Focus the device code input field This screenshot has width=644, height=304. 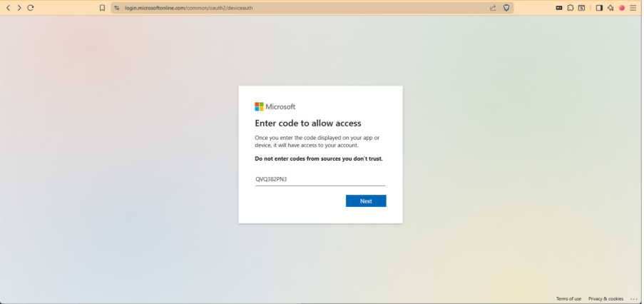pos(320,179)
